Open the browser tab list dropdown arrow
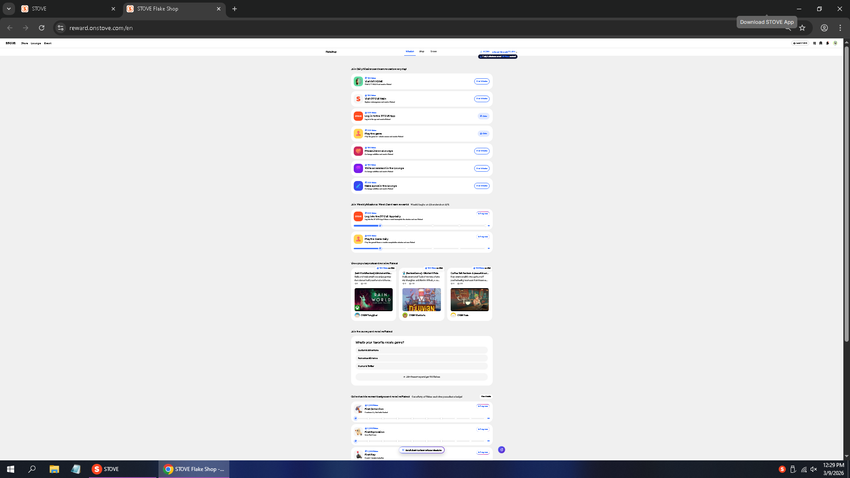The height and width of the screenshot is (478, 850). point(9,9)
